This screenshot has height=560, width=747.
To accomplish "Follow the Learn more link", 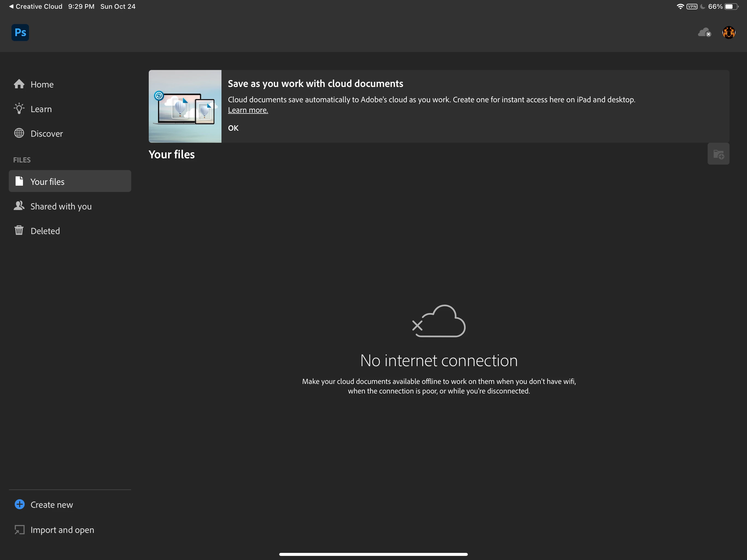I will point(247,110).
